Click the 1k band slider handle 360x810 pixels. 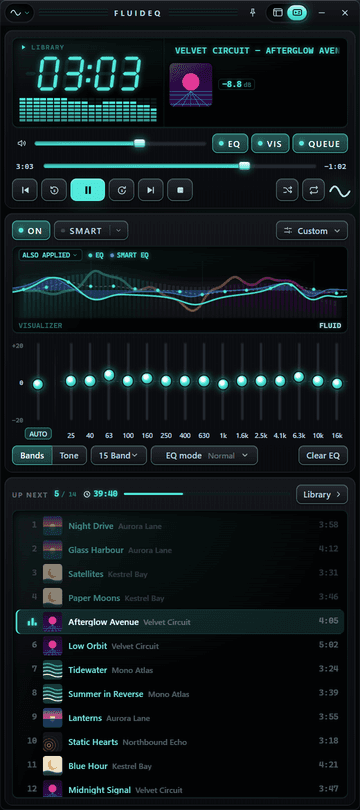click(x=223, y=384)
